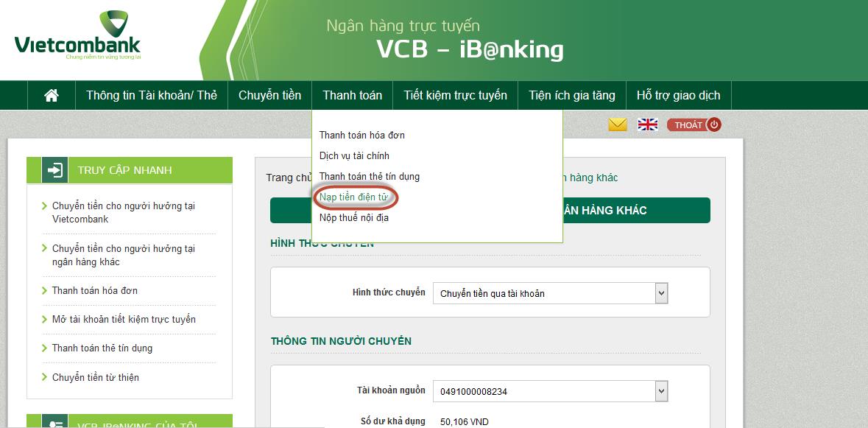Open the Chuyển tiền menu

pos(269,95)
